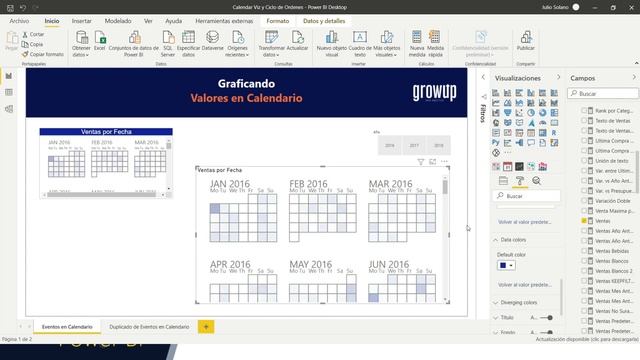This screenshot has width=640, height=360.
Task: Select 2018 in the year slicer
Action: click(x=439, y=145)
